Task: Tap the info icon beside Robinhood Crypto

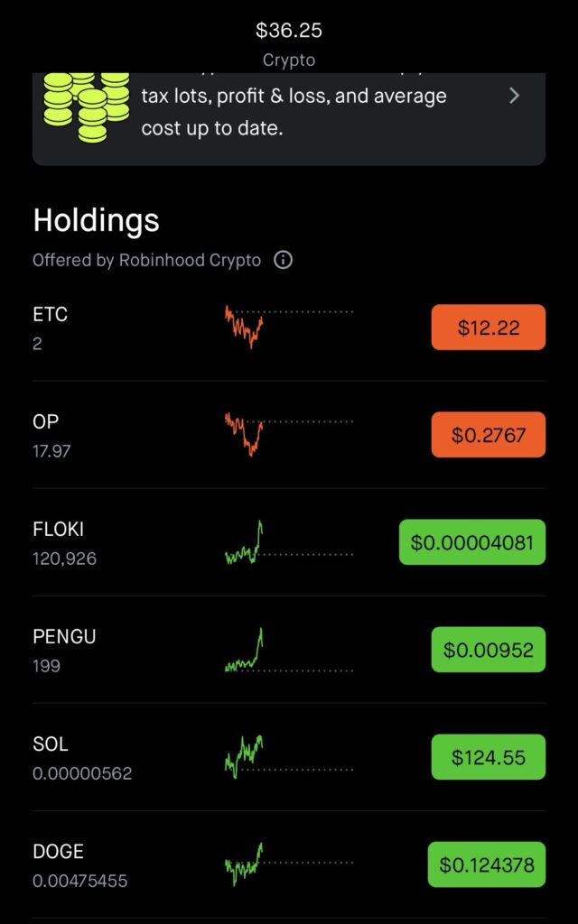Action: click(284, 261)
